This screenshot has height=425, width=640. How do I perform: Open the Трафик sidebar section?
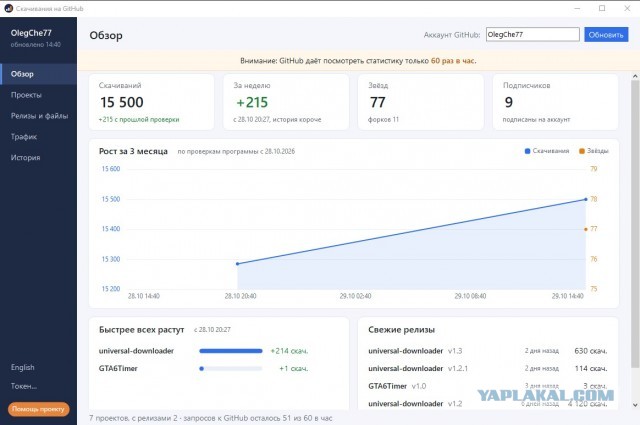pyautogui.click(x=38, y=137)
